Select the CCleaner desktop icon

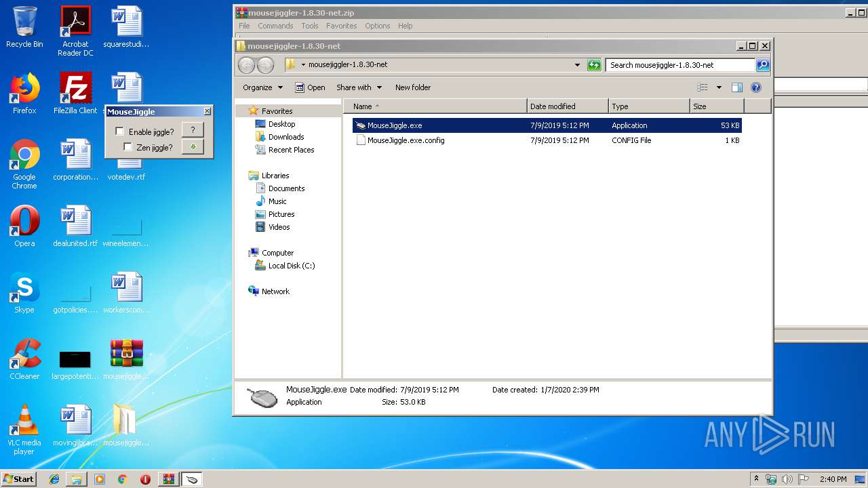tap(24, 359)
